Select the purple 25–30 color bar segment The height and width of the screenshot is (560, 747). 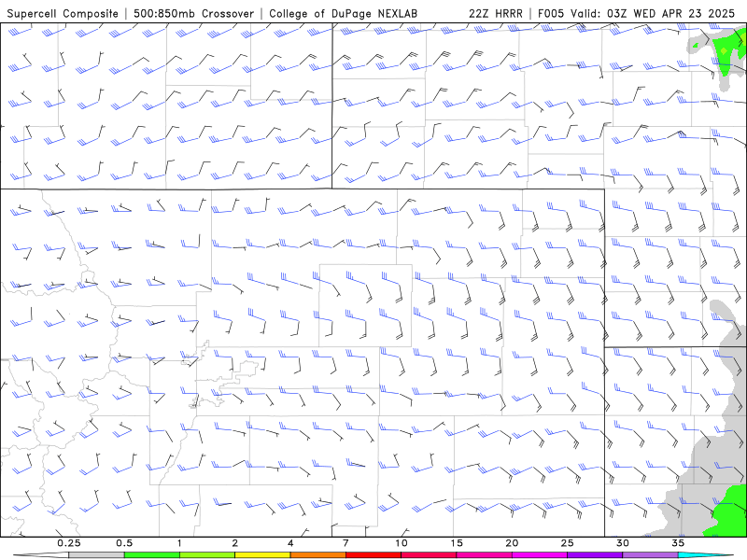(595, 555)
